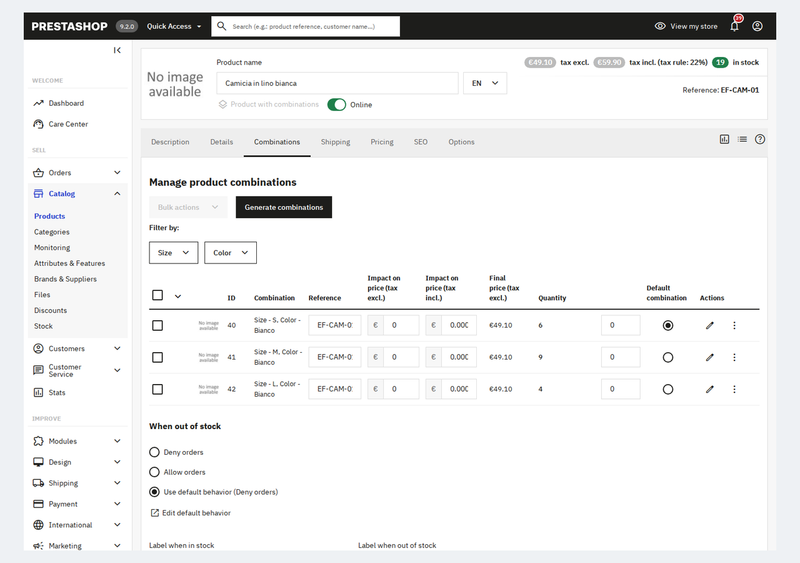
Task: Open Categories in Catalog submenu
Action: tap(52, 232)
